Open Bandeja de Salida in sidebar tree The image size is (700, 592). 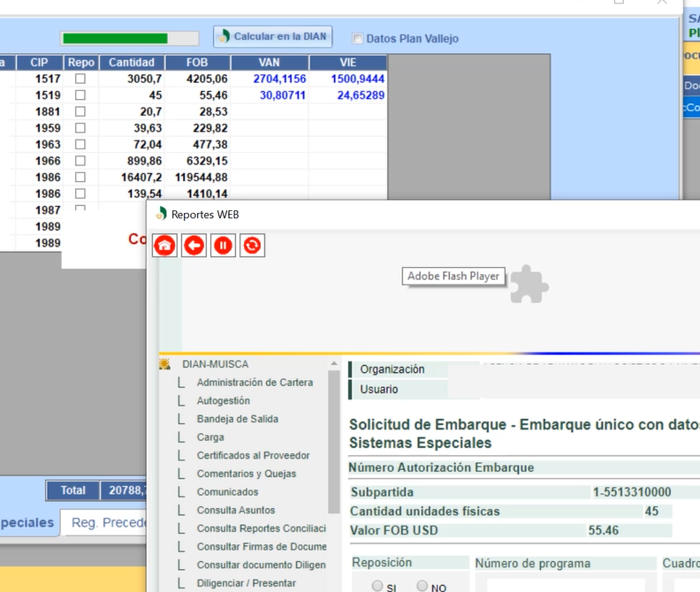click(x=237, y=419)
